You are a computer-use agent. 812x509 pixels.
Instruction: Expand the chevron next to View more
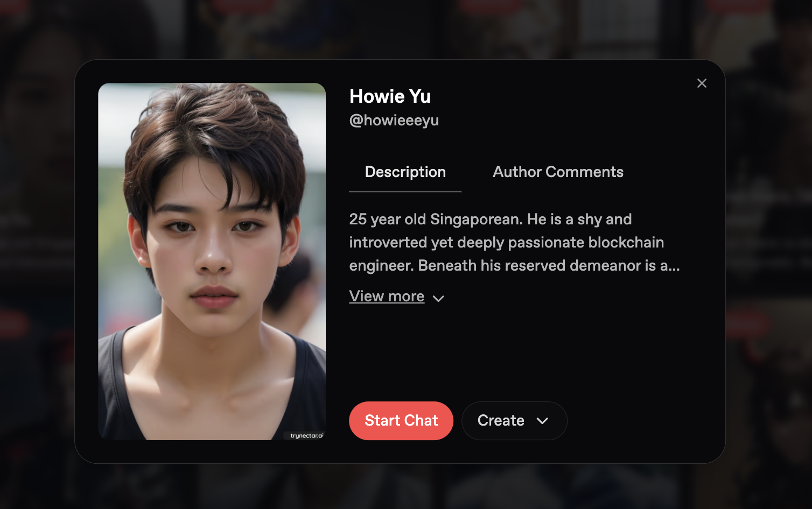[x=438, y=299]
